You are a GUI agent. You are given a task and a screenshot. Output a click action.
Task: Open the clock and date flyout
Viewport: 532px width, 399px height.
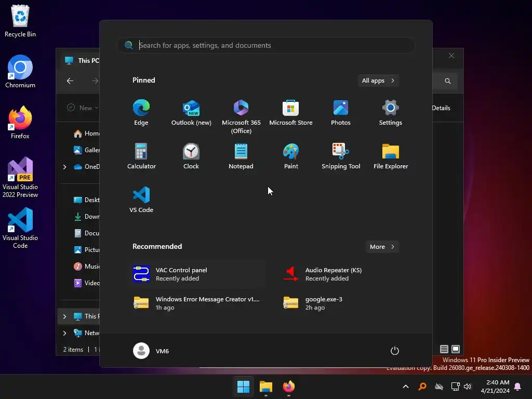tap(495, 387)
